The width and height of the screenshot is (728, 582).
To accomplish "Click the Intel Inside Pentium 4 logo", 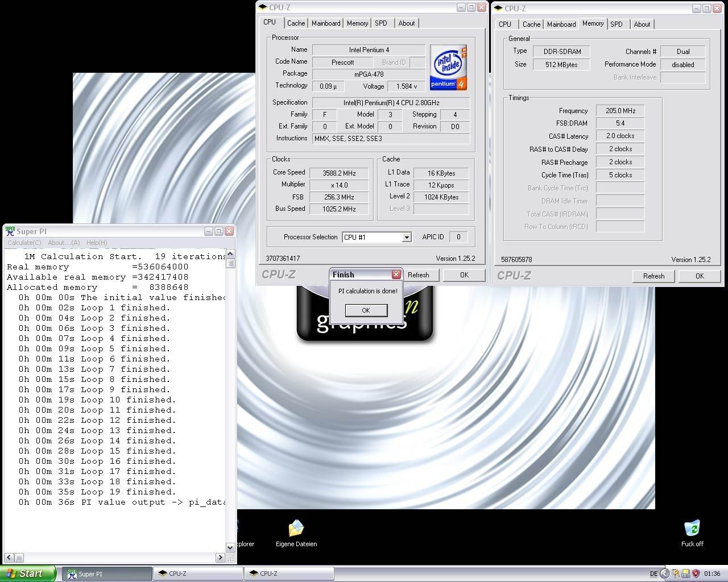I will 448,67.
